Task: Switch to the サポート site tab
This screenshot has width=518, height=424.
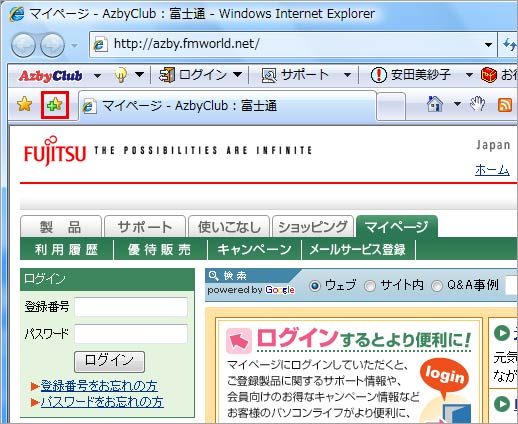Action: 145,227
